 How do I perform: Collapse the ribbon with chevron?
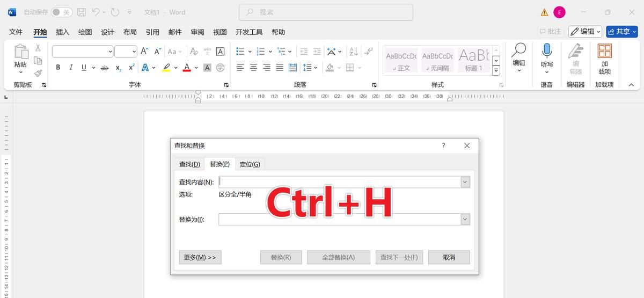[x=631, y=85]
